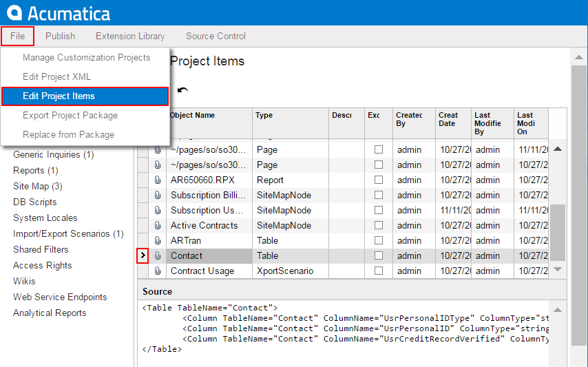588x367 pixels.
Task: Toggle the Excluded checkbox on the Contact row
Action: tap(379, 256)
